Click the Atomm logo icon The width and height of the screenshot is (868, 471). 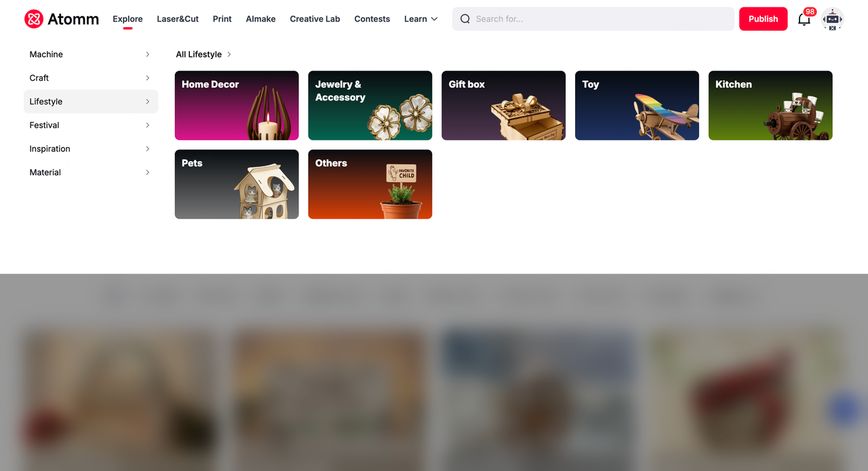click(34, 19)
